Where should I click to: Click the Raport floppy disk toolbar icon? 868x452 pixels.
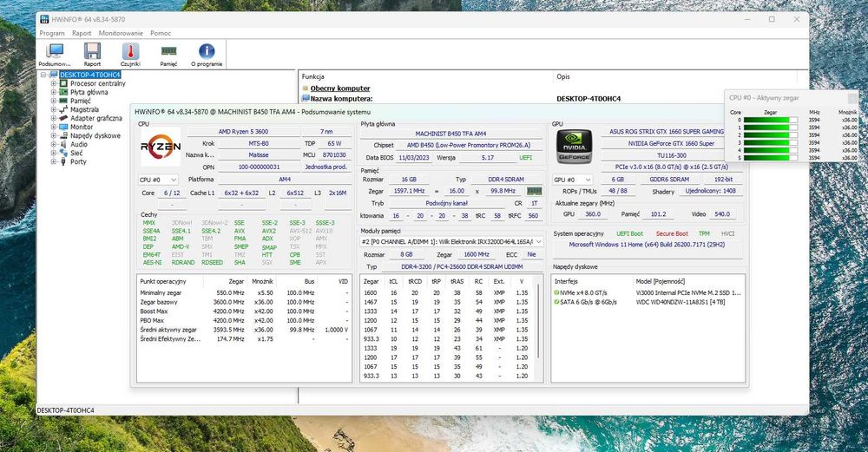92,51
